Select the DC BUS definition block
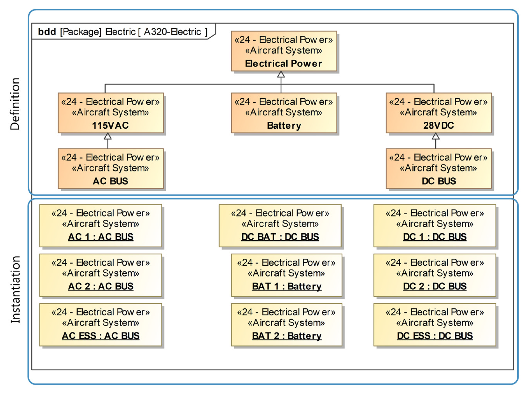The width and height of the screenshot is (532, 396). [438, 168]
